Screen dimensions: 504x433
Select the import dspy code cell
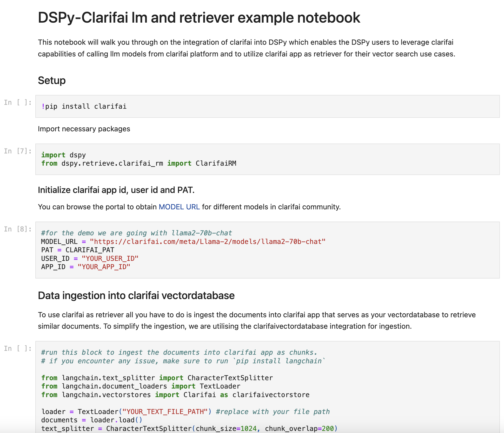click(x=267, y=159)
